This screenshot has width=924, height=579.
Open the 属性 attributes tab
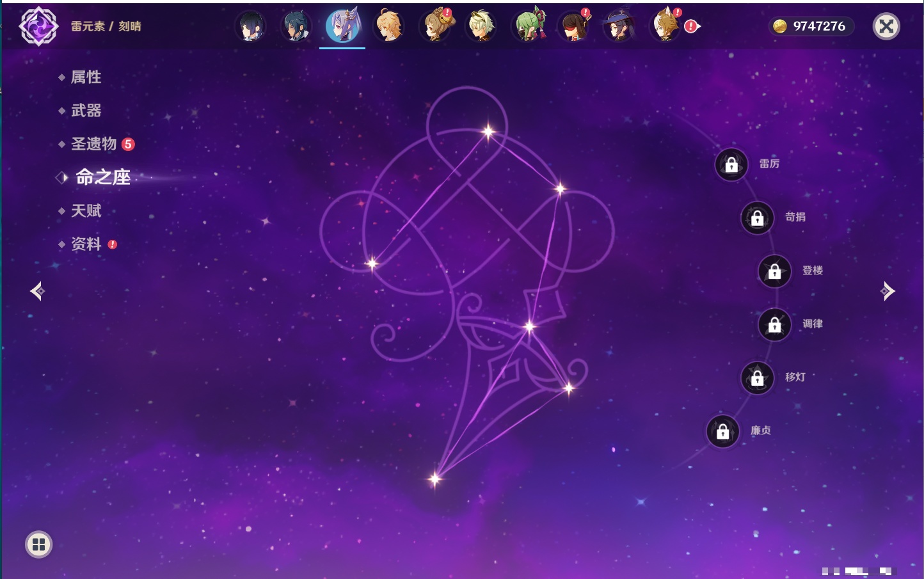(x=86, y=77)
